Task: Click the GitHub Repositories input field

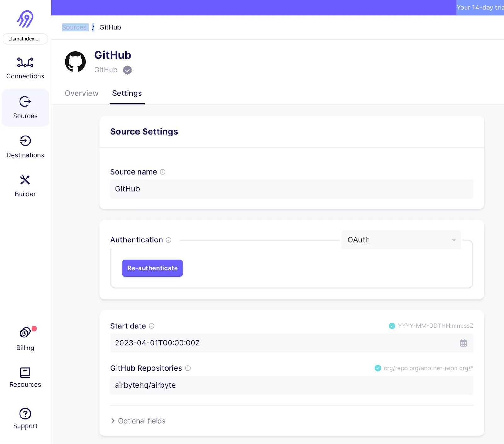Action: (x=291, y=385)
